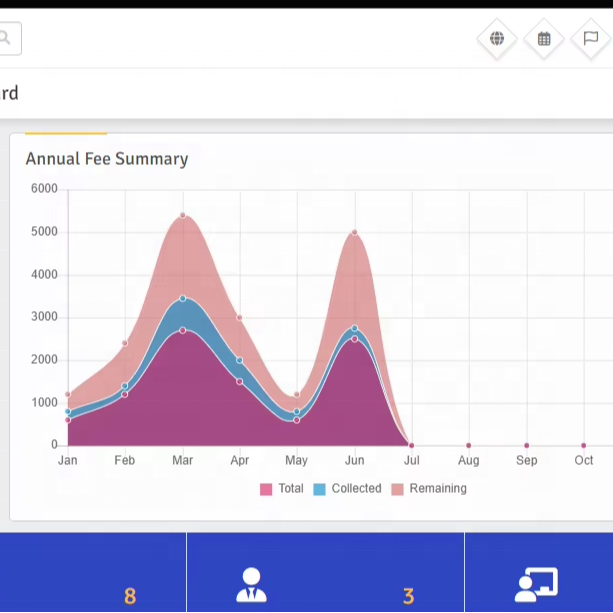
Task: Toggle the Remaining legend series
Action: pos(429,489)
